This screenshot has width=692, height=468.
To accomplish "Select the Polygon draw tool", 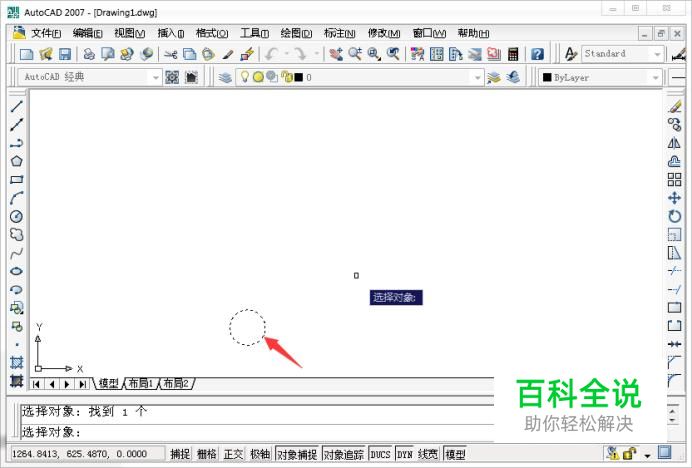I will click(17, 161).
